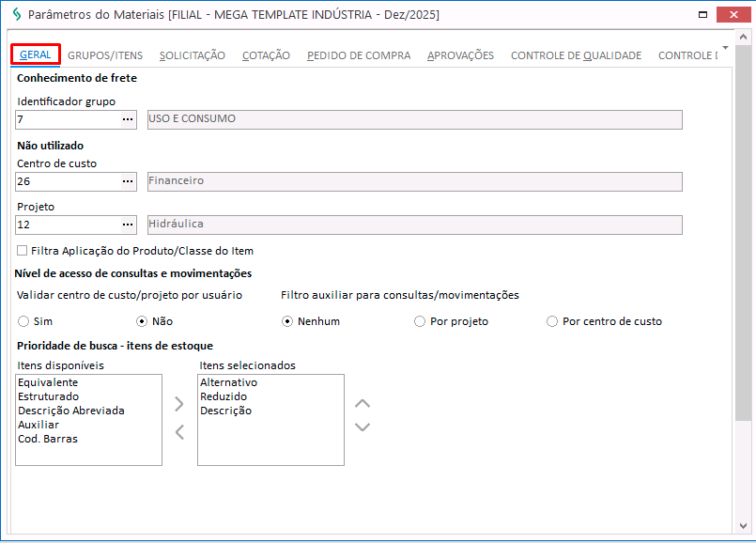Select Alternativo in Itens selecionados
756x543 pixels.
click(x=228, y=382)
